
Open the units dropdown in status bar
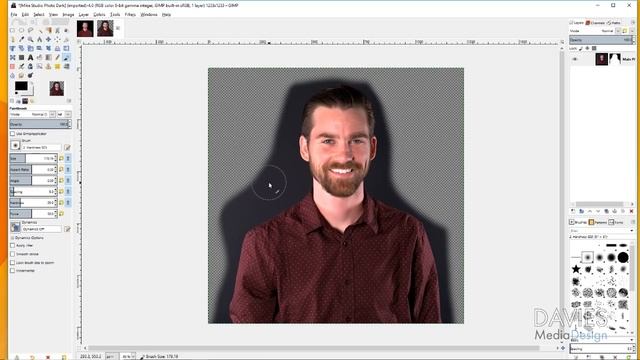click(x=111, y=356)
